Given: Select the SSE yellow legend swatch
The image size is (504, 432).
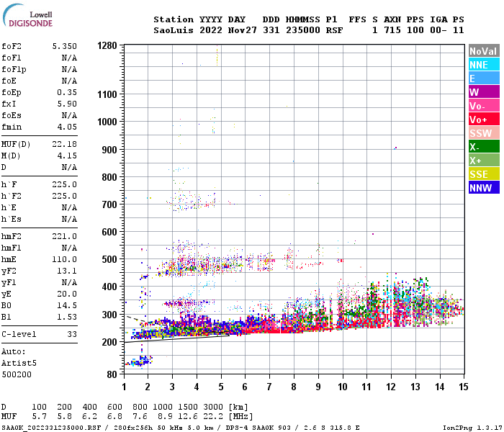Looking at the screenshot, I should (484, 174).
